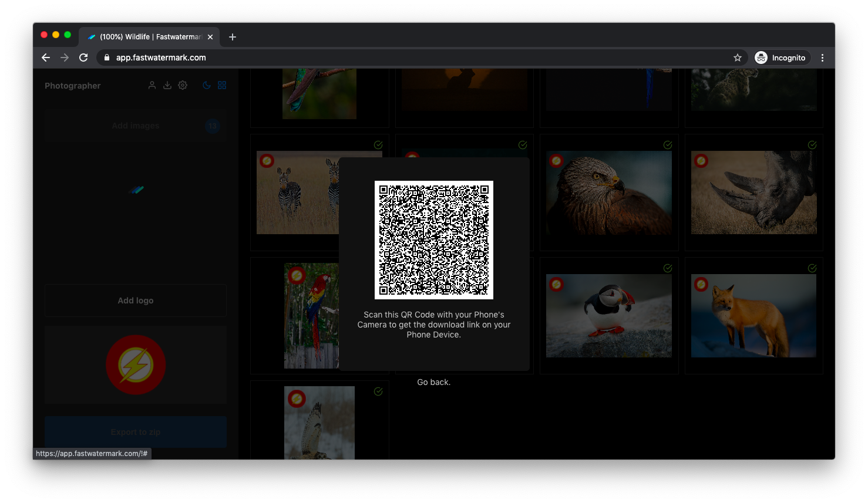Open a new browser tab
This screenshot has height=503, width=868.
coord(232,36)
